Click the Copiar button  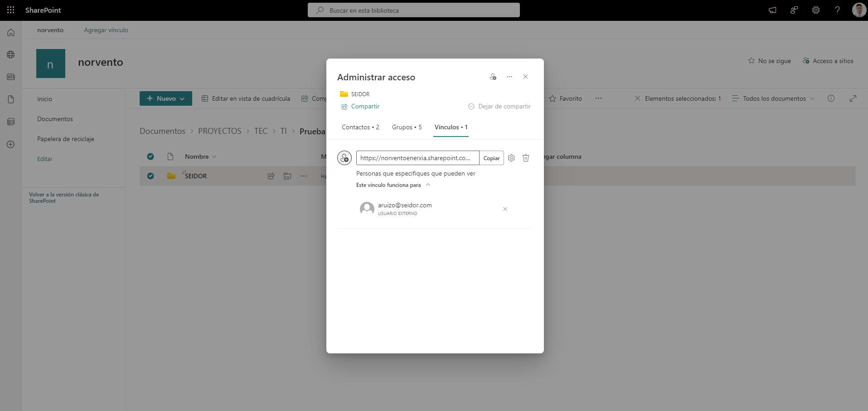coord(491,158)
